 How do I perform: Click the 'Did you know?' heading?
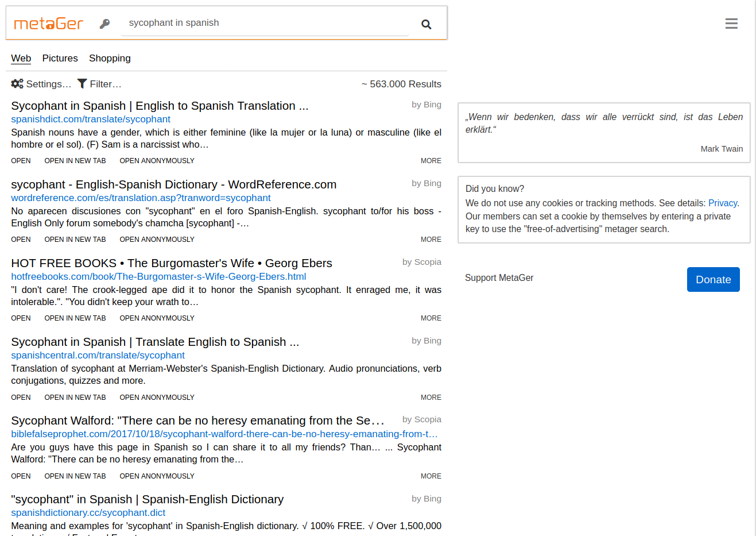click(495, 188)
